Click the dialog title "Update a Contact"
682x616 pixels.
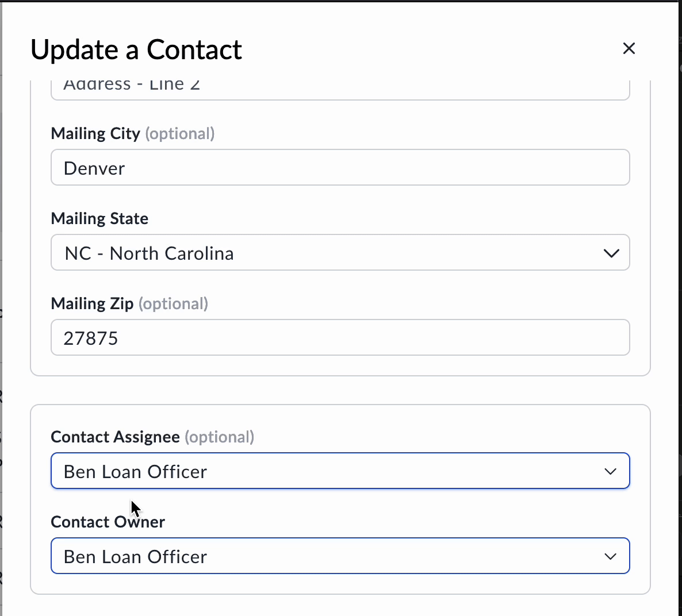136,50
